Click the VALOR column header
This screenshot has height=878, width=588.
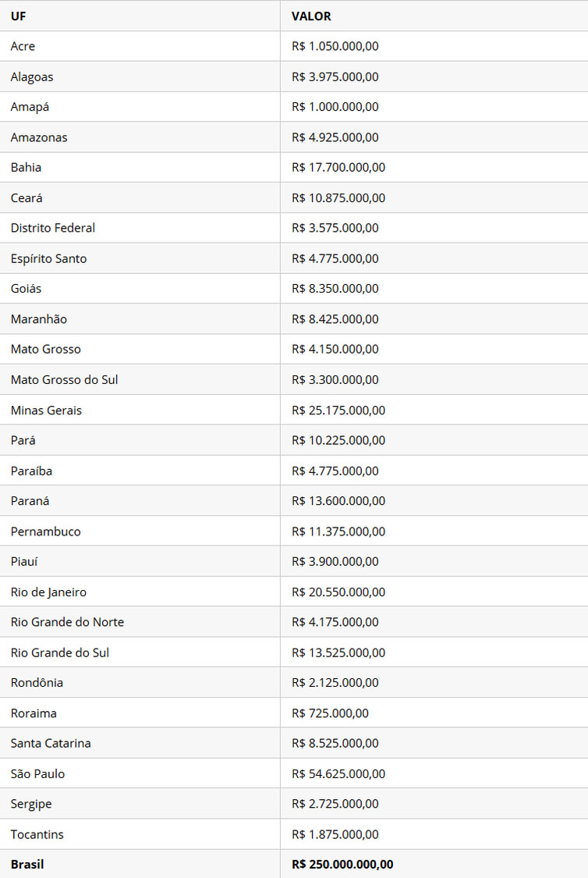[x=311, y=16]
